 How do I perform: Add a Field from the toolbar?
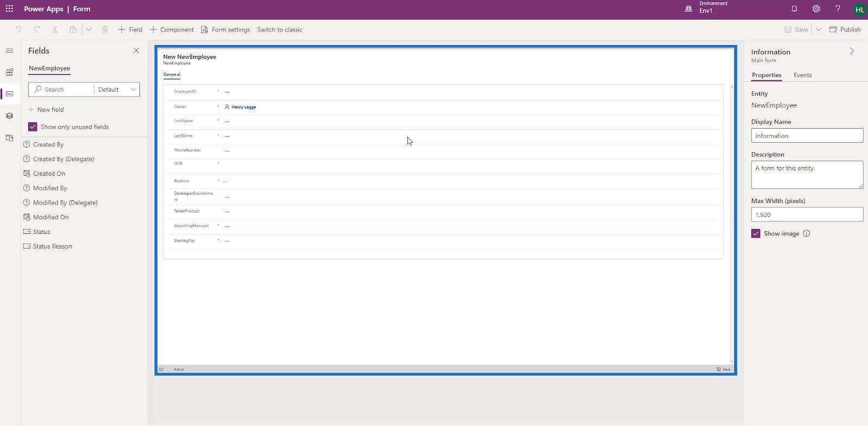[130, 29]
